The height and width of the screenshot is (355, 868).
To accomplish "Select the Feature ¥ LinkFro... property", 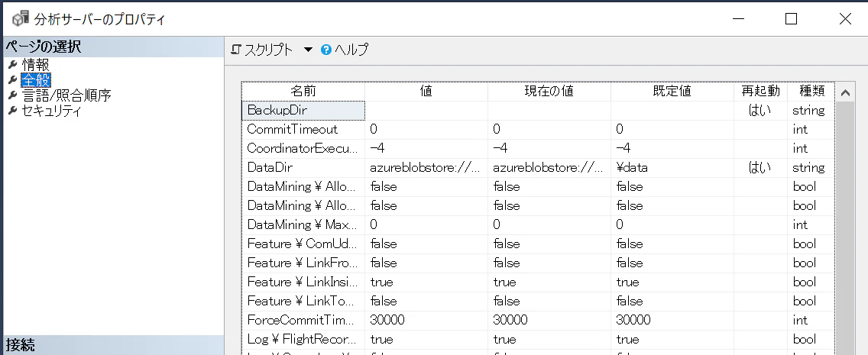I will pos(303,263).
